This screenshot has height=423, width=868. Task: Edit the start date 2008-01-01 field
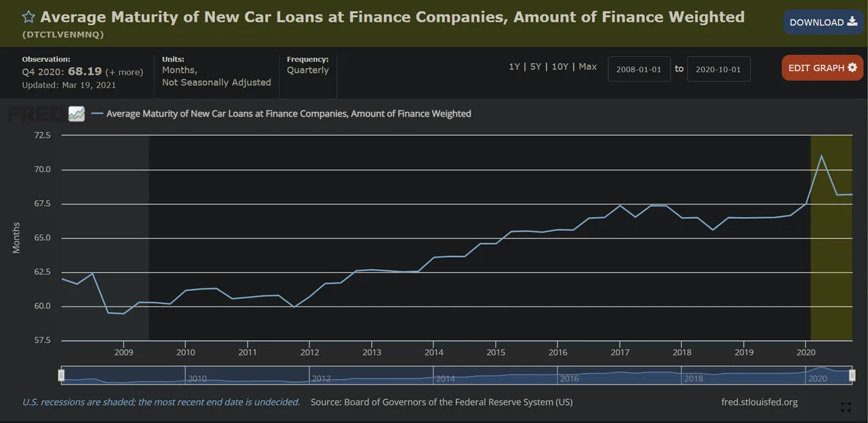coord(639,69)
